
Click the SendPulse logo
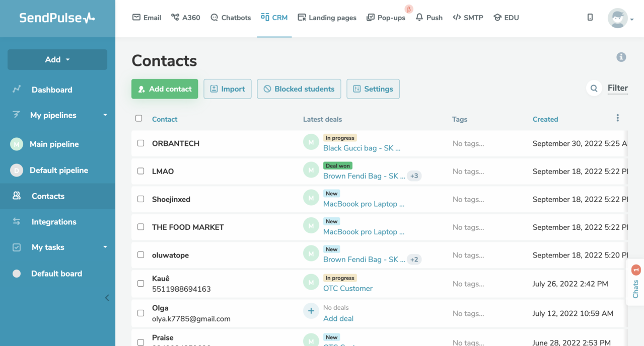pos(57,18)
